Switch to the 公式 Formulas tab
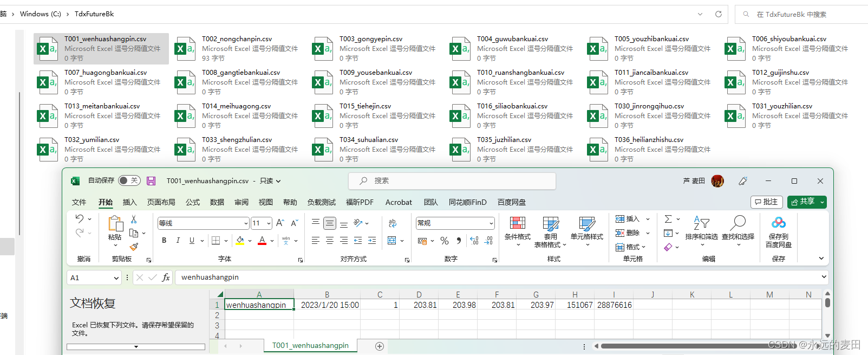 (193, 202)
